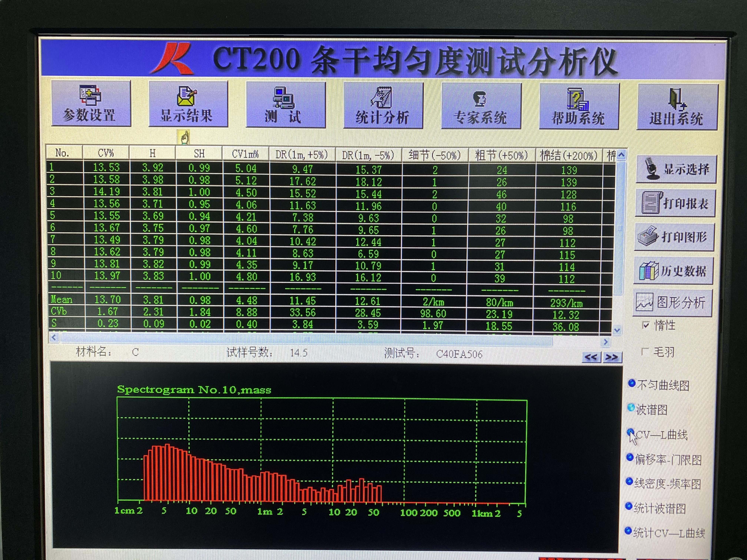Click the CV% column header
Viewport: 747px width, 560px height.
point(106,153)
